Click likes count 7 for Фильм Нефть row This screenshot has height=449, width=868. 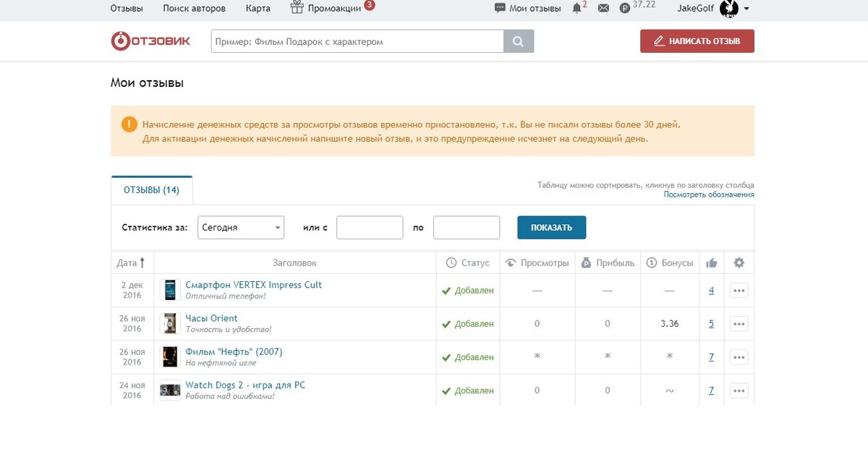(x=711, y=357)
